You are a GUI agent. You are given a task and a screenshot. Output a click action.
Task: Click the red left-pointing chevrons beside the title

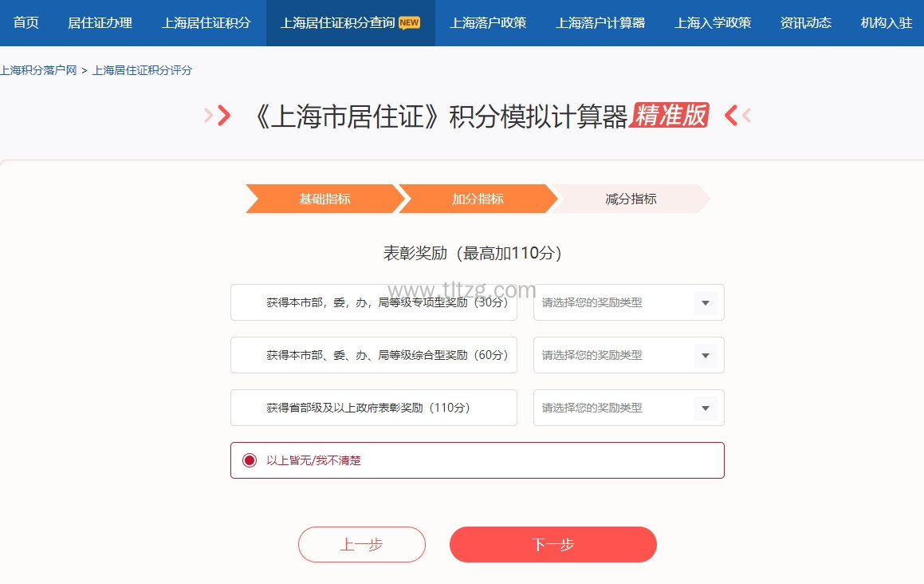[x=737, y=116]
